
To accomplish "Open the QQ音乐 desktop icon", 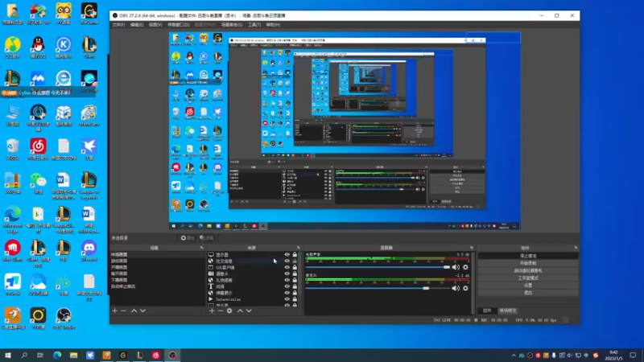I will tap(12, 47).
